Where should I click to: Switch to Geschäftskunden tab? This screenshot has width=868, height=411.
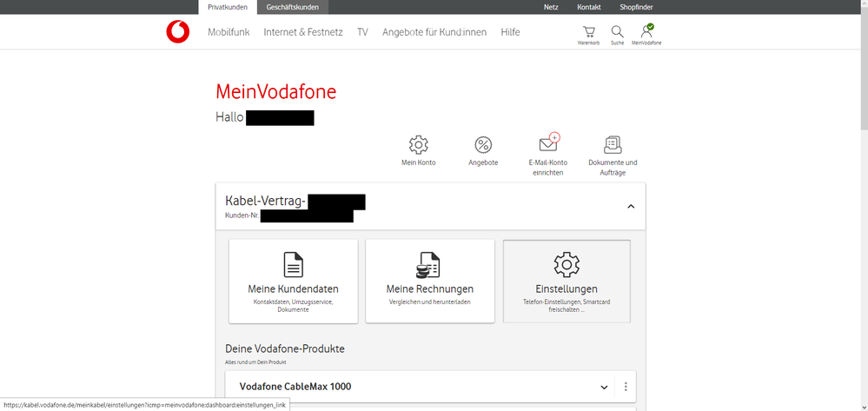coord(292,7)
